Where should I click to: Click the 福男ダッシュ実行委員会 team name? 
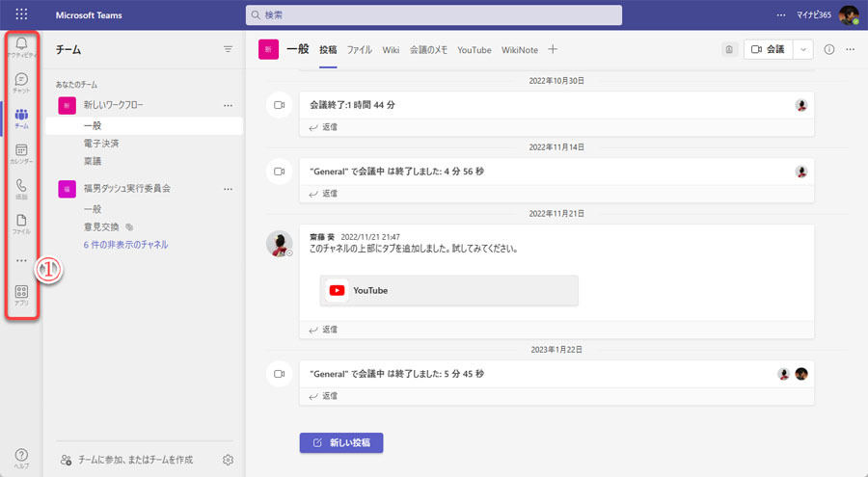point(126,188)
